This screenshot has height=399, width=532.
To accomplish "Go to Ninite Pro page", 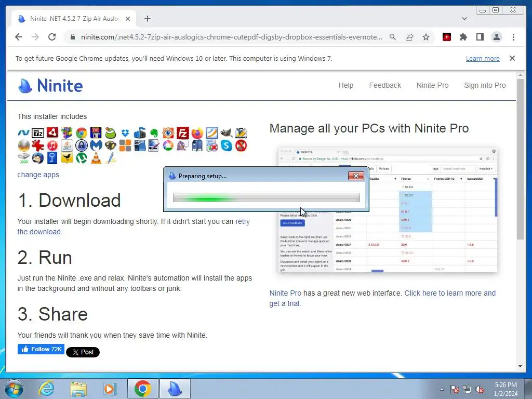I will coord(432,86).
